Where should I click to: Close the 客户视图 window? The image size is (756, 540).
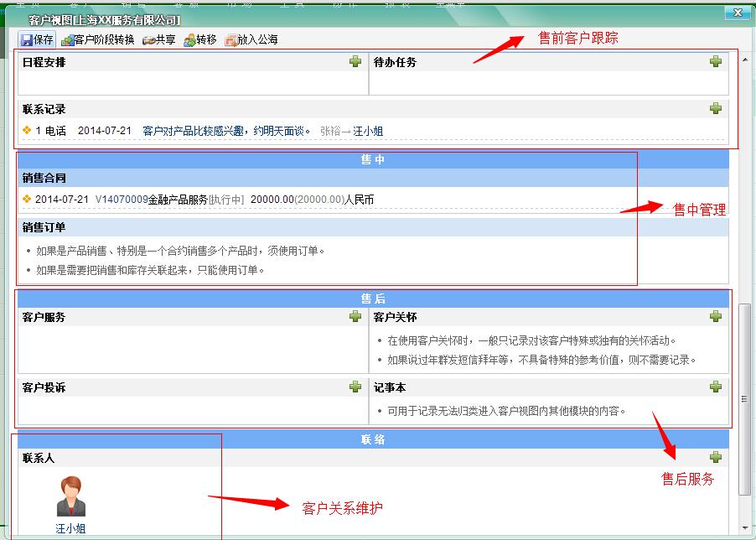click(x=738, y=13)
